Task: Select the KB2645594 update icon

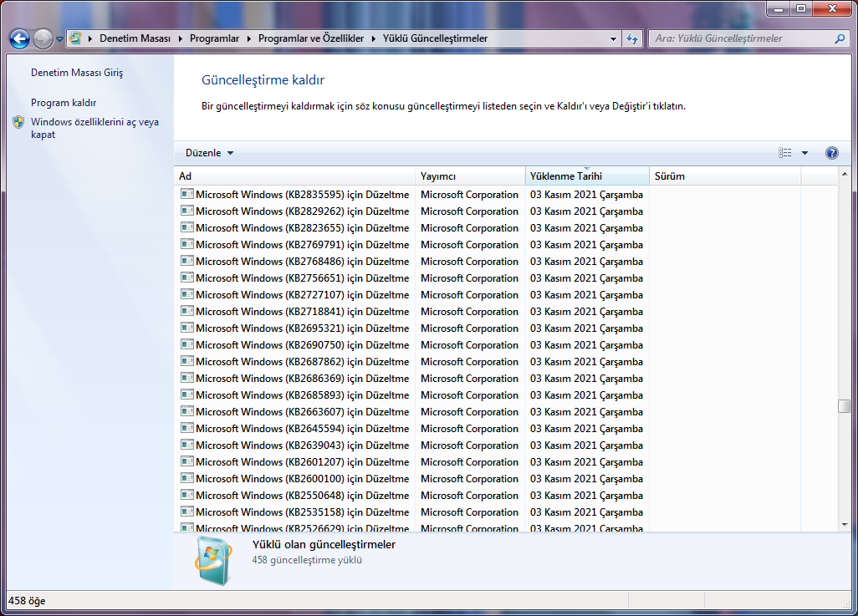Action: click(187, 428)
